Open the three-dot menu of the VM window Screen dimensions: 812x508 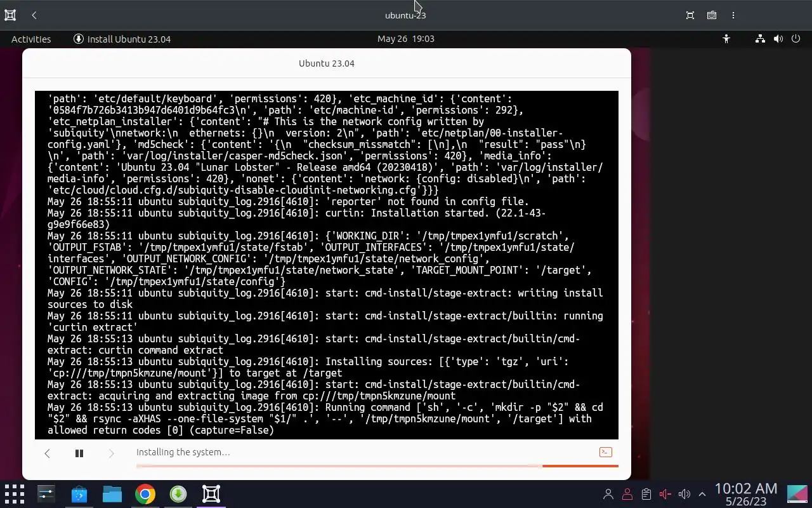(733, 15)
